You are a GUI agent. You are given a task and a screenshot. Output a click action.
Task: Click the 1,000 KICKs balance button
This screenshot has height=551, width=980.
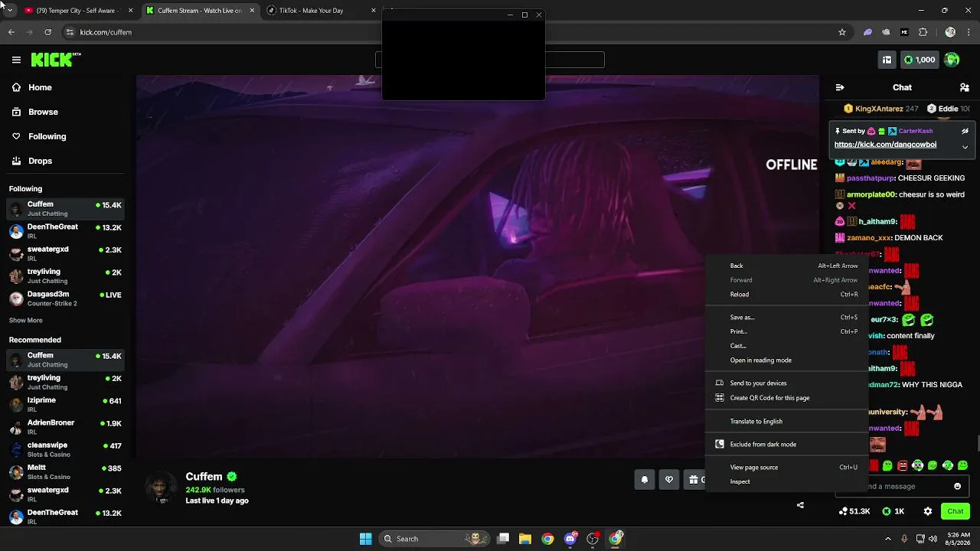(920, 60)
